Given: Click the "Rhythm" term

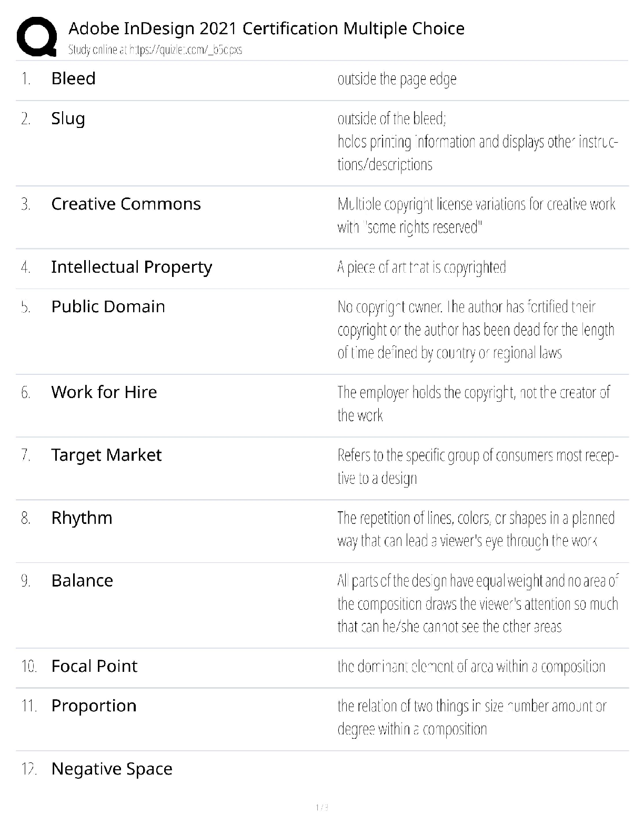Looking at the screenshot, I should [82, 518].
